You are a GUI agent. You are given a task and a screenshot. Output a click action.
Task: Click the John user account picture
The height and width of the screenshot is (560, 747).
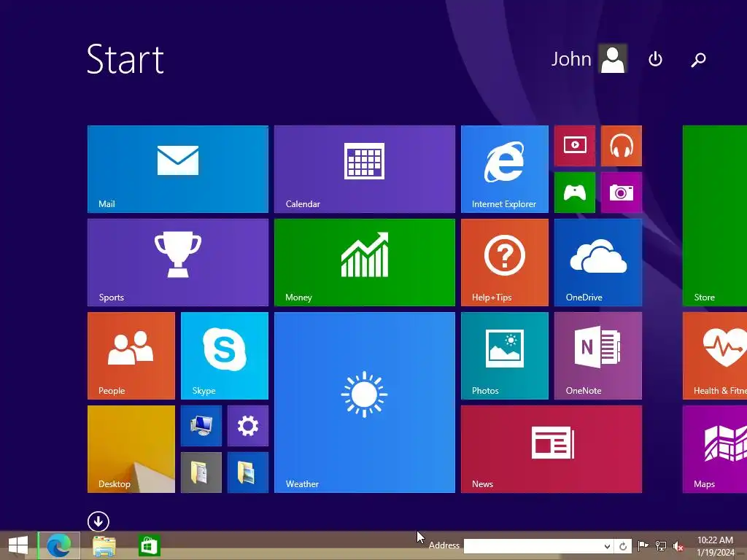613,58
